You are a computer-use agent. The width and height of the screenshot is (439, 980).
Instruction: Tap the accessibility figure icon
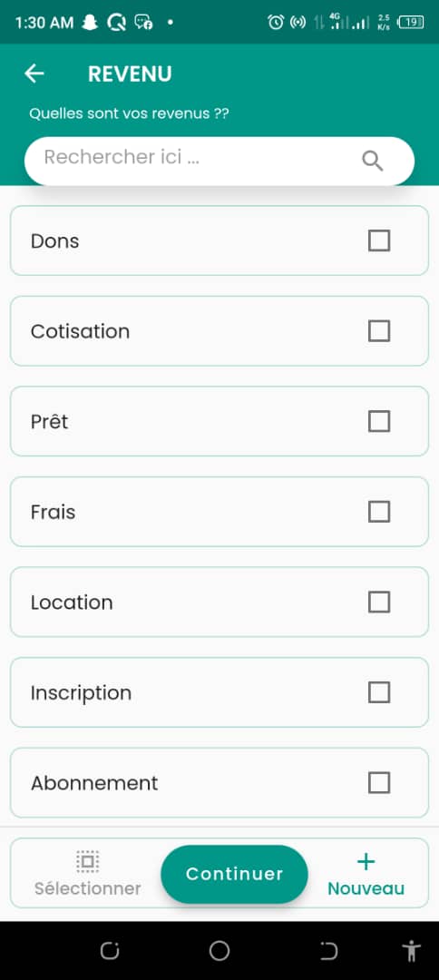411,951
